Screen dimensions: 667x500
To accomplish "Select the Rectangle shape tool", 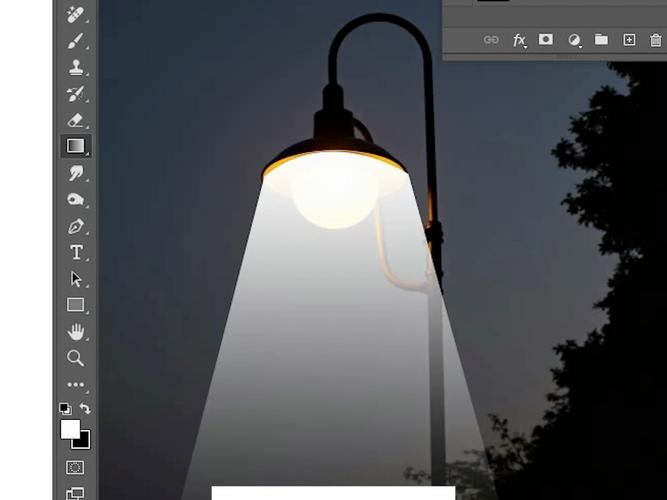I will click(x=75, y=305).
